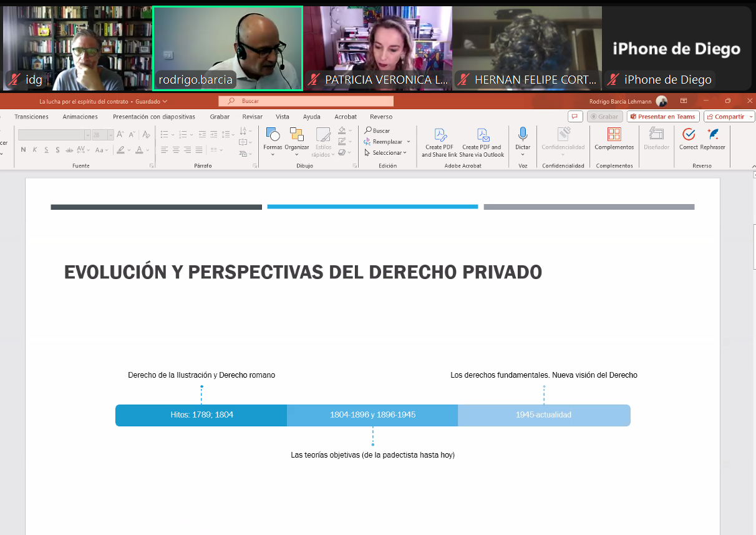Click the Dictar microphone icon
The image size is (756, 535).
coord(523,134)
